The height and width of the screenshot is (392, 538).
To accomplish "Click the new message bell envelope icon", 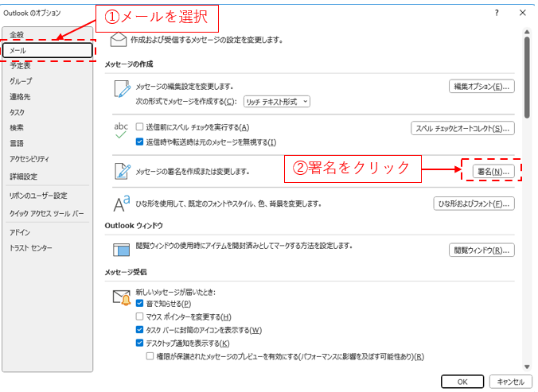I will pyautogui.click(x=121, y=300).
